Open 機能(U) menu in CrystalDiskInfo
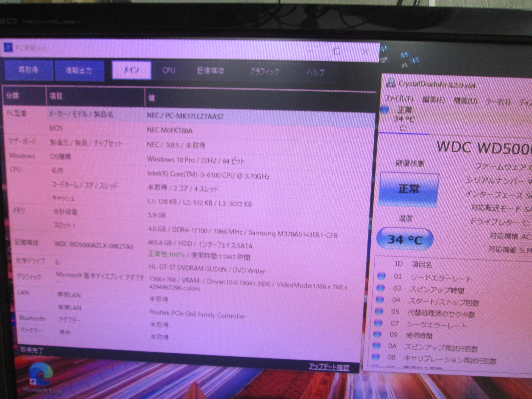The width and height of the screenshot is (532, 399). point(465,101)
